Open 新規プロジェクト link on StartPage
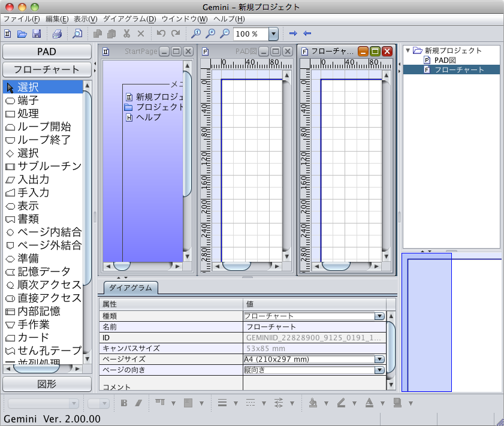This screenshot has width=504, height=426. (154, 96)
